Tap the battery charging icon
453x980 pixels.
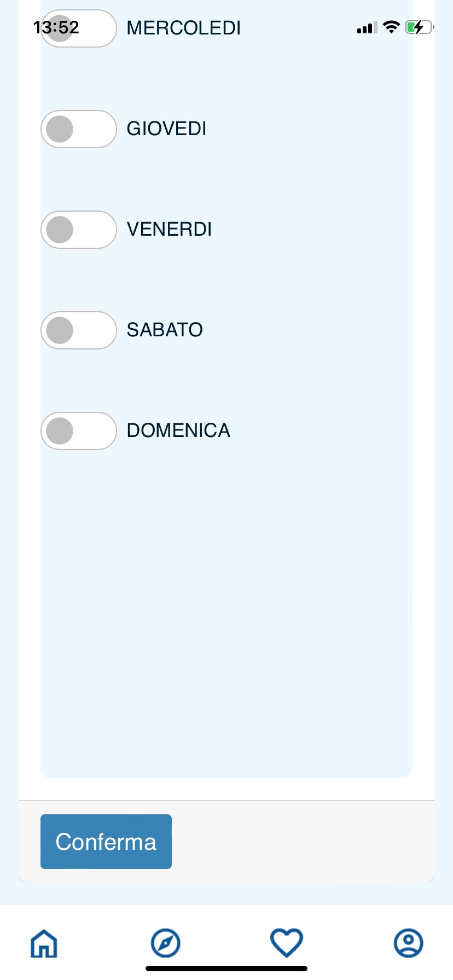pyautogui.click(x=419, y=27)
